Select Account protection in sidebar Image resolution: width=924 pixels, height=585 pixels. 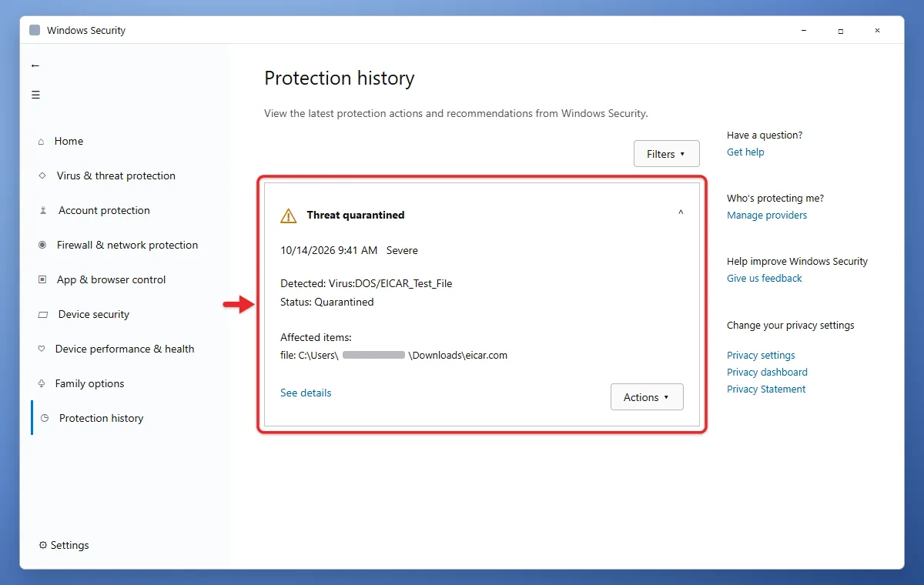pos(104,210)
